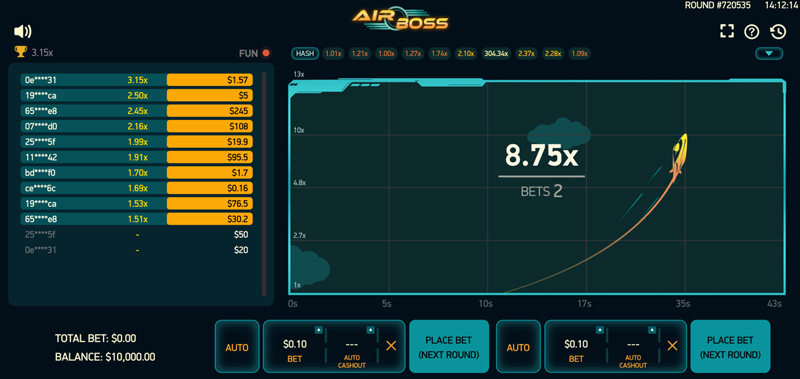Image resolution: width=800 pixels, height=379 pixels.
Task: Enter fullscreen mode
Action: click(x=727, y=32)
